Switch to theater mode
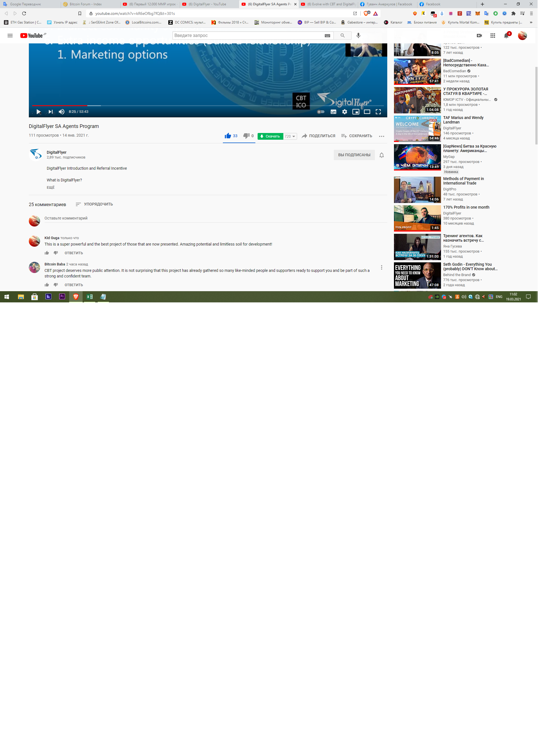Image resolution: width=560 pixels, height=754 pixels. point(367,112)
